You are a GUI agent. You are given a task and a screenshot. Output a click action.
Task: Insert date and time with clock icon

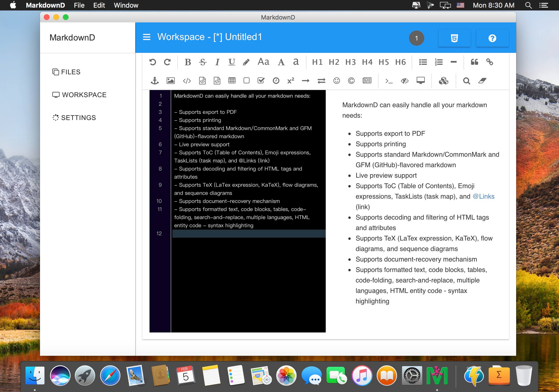[x=276, y=80]
